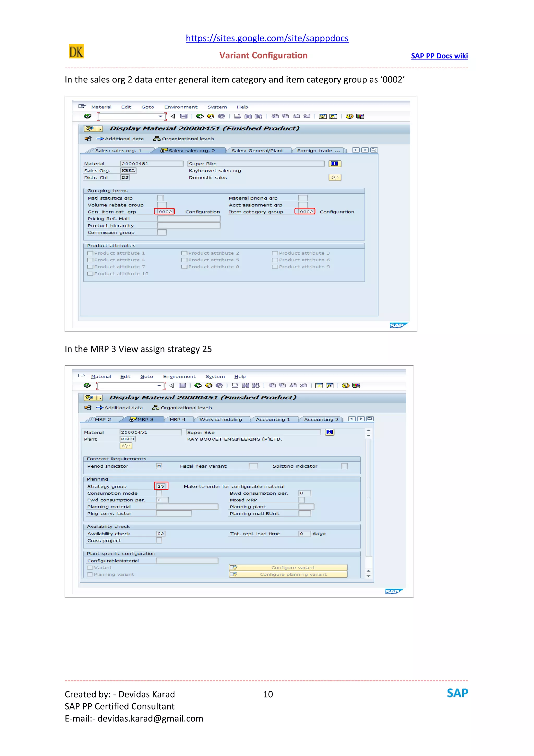534x756 pixels.
Task: Click Find next binoculars icon in MRP 3 screenshot
Action: [256, 386]
